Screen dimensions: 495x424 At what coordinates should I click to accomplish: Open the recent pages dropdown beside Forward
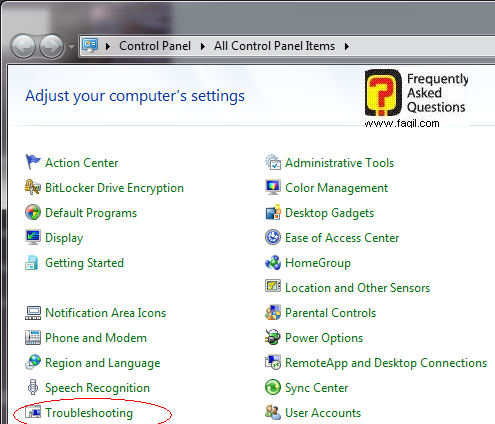71,46
